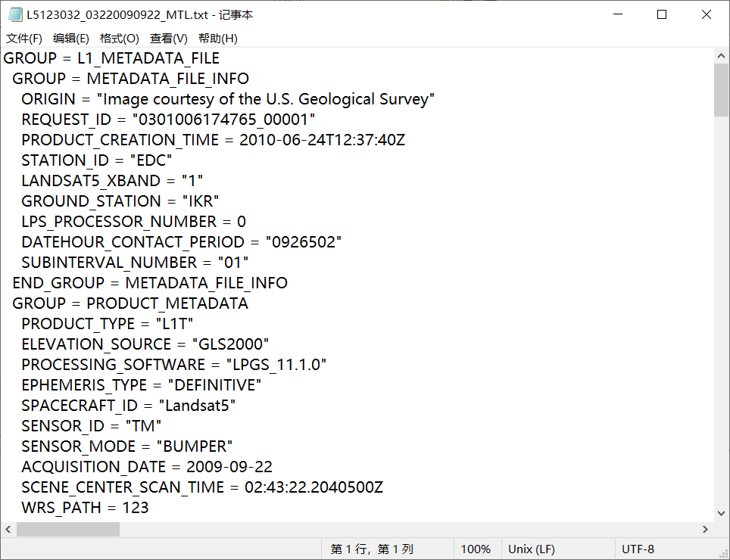Screen dimensions: 730x560
Task: Click the END_GROUP = METADATA_FILE_INFO line
Action: click(150, 283)
